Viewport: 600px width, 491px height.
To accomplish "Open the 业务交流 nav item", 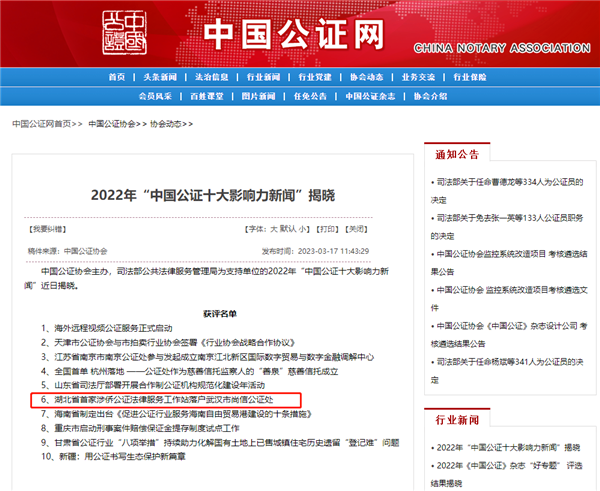I will pyautogui.click(x=418, y=77).
